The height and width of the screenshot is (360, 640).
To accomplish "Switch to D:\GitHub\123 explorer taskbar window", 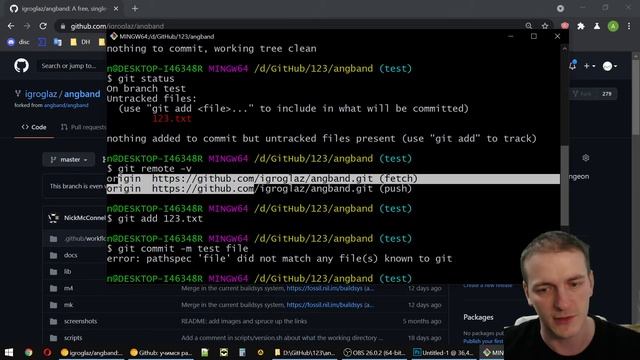I will (304, 353).
